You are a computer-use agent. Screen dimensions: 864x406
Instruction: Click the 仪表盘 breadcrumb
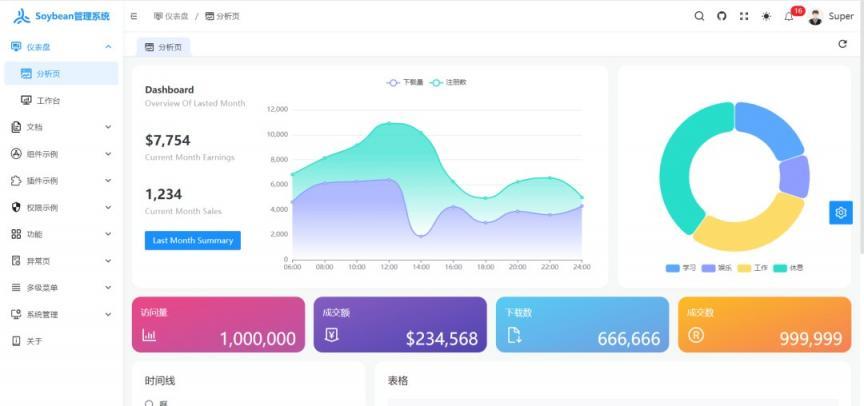pos(171,17)
